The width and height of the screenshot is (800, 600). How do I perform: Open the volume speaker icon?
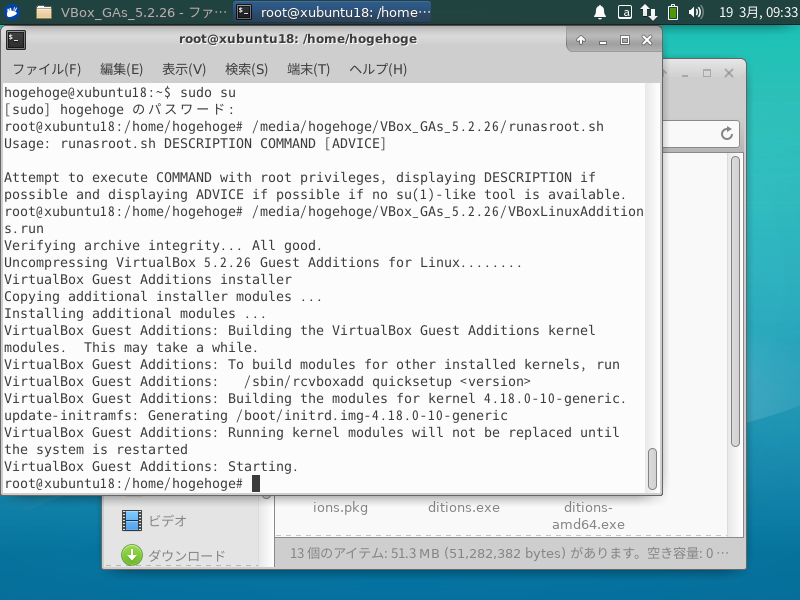click(695, 12)
